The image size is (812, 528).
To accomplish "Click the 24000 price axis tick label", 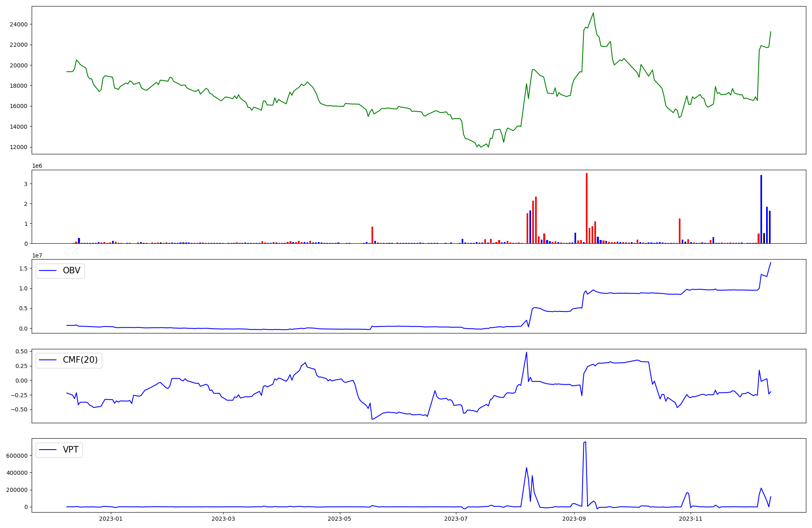I will (19, 24).
